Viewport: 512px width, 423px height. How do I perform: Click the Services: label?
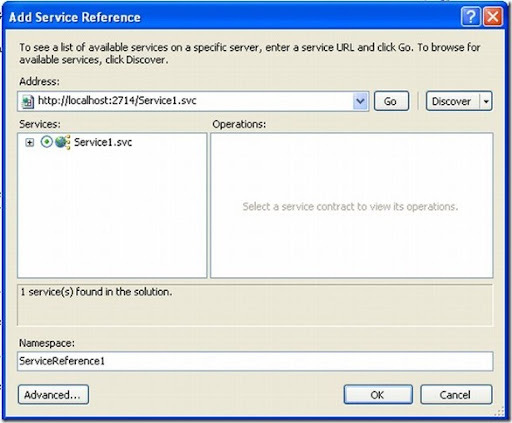40,124
